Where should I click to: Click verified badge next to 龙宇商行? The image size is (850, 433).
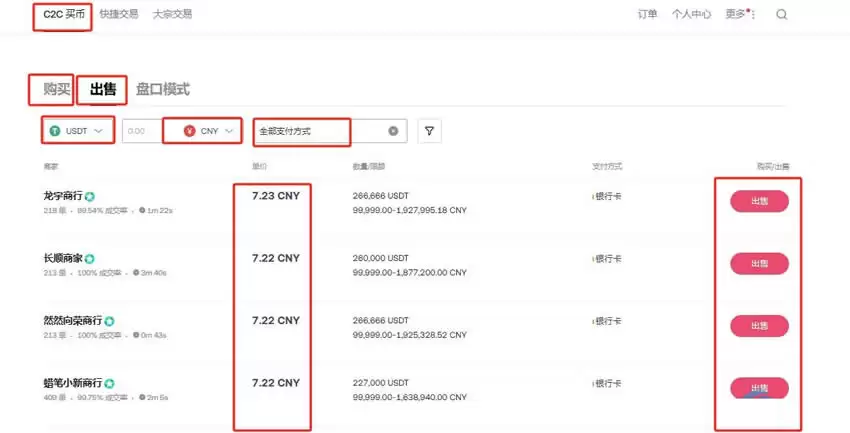click(90, 196)
